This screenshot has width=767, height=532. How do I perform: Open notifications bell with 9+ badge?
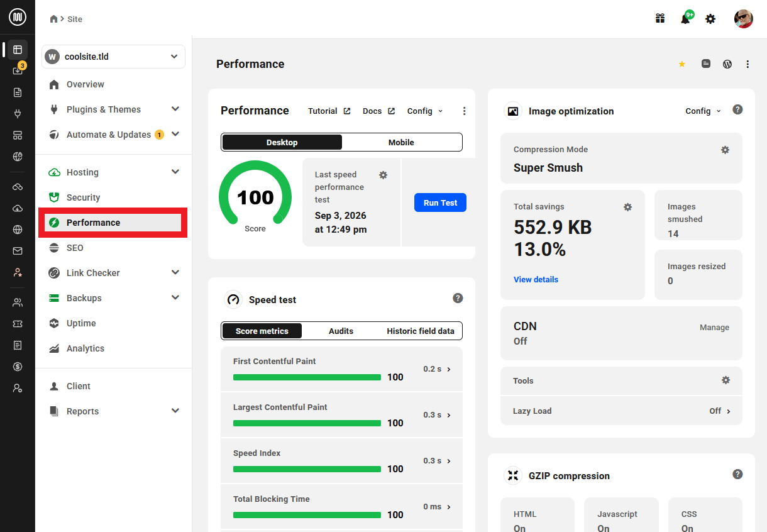686,18
